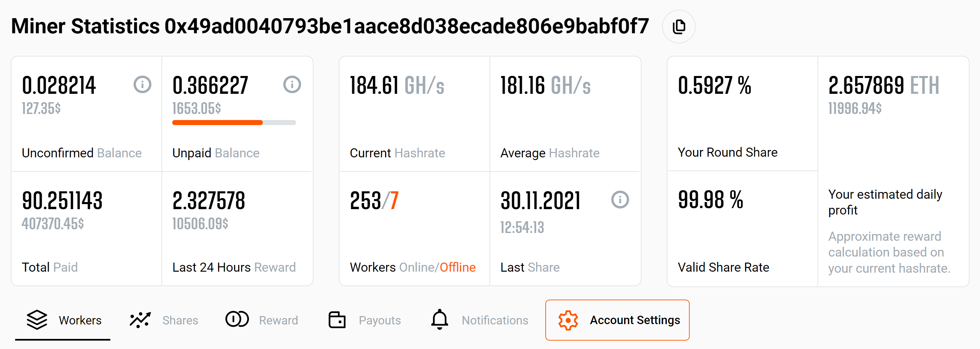Screen dimensions: 980x349
Task: Switch to the Shares tab
Action: click(x=180, y=320)
